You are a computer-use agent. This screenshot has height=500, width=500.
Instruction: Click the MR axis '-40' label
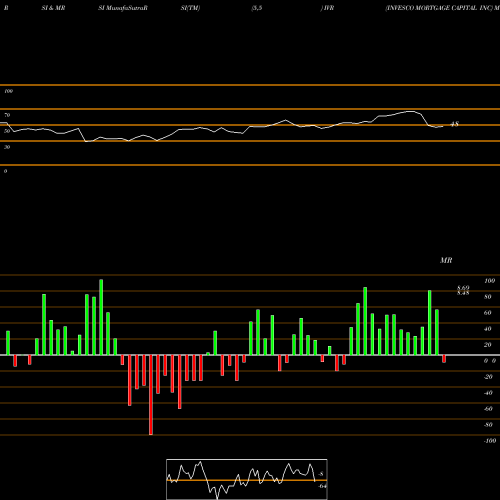(x=488, y=393)
